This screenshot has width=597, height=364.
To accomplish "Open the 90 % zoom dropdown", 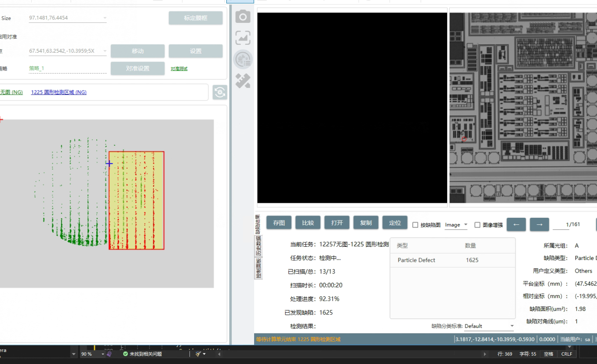I will pyautogui.click(x=93, y=354).
